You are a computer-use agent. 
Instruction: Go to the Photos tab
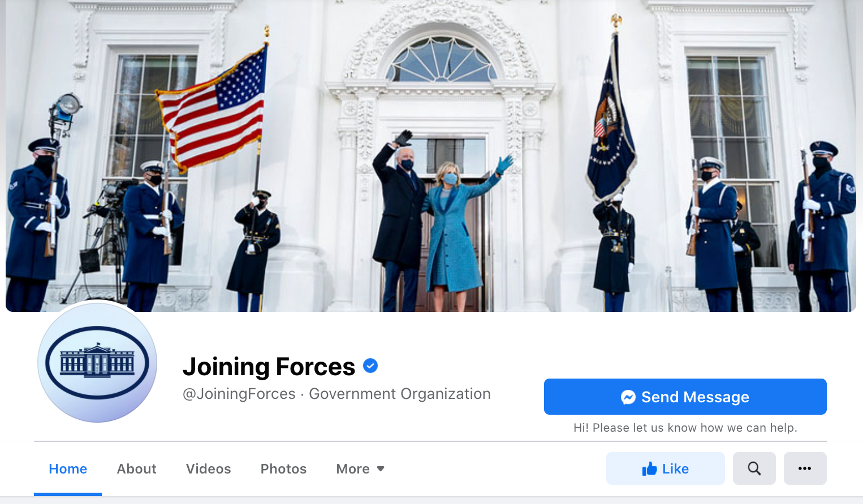click(x=283, y=469)
